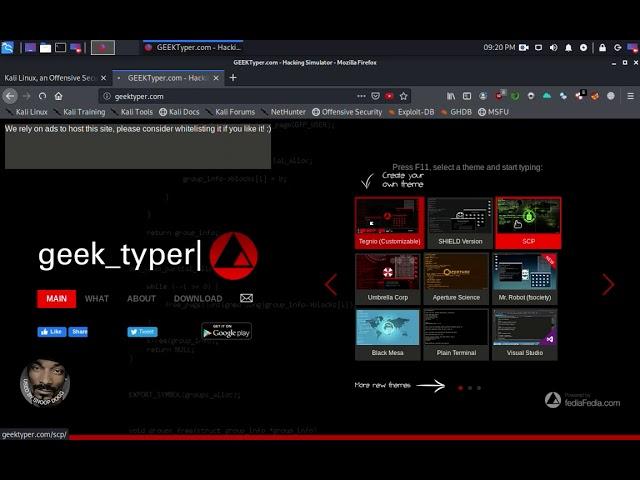This screenshot has width=640, height=480.
Task: Click the Create your own theme text
Action: click(x=402, y=180)
